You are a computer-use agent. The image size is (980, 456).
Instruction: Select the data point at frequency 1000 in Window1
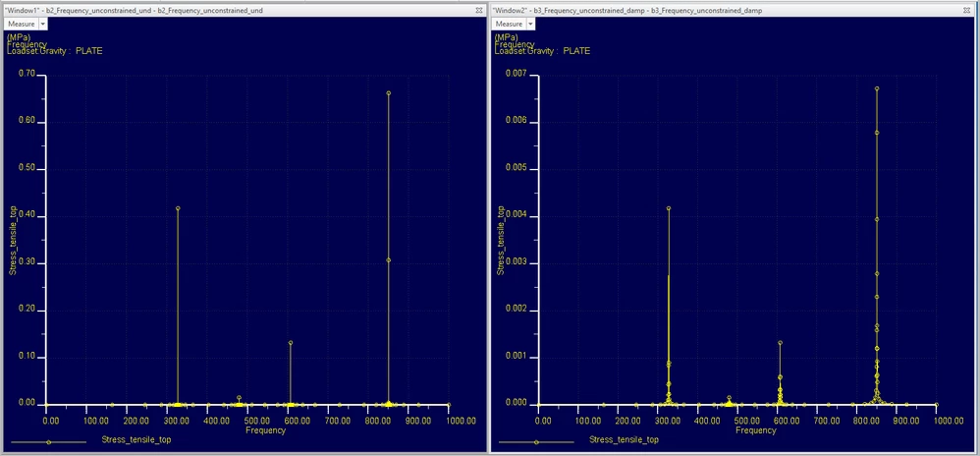coord(449,405)
